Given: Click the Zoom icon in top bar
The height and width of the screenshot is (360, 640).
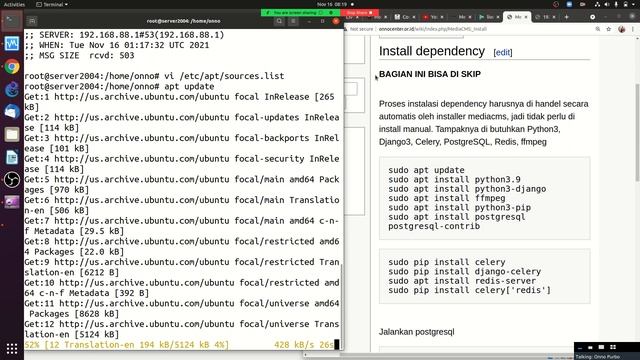Looking at the screenshot, I should pos(569,4).
